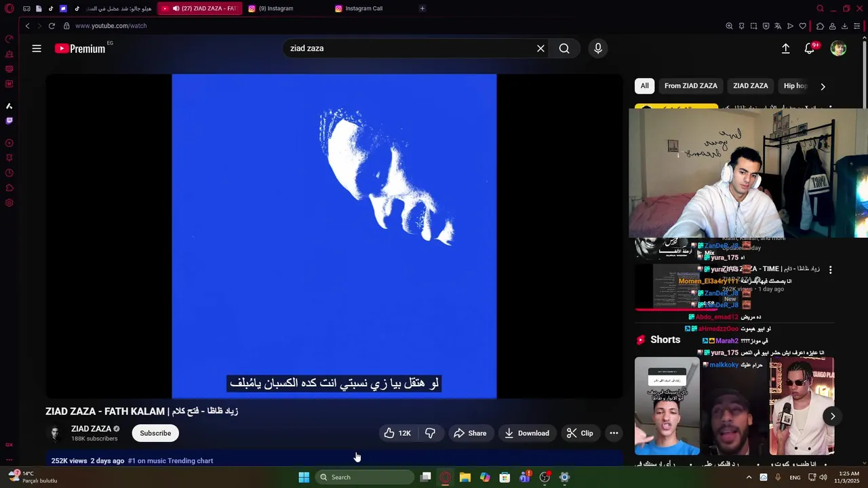Viewport: 868px width, 488px height.
Task: Select the ZIAD ZAZA filter chip
Action: 750,86
